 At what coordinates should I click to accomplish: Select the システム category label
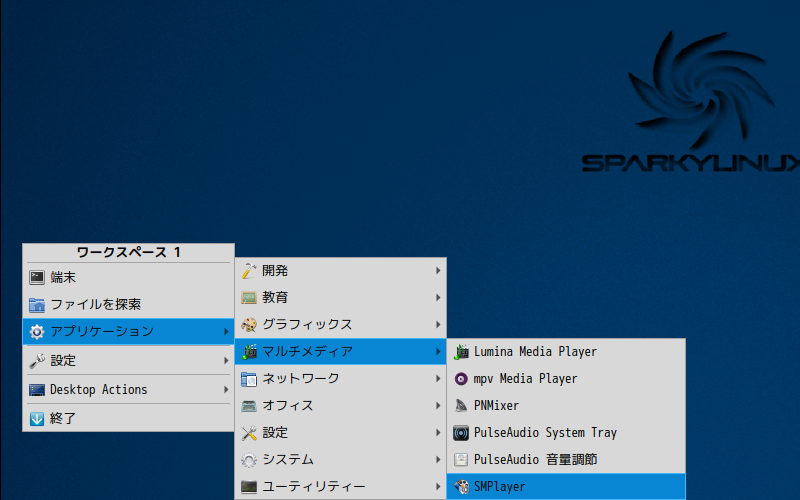tap(288, 460)
